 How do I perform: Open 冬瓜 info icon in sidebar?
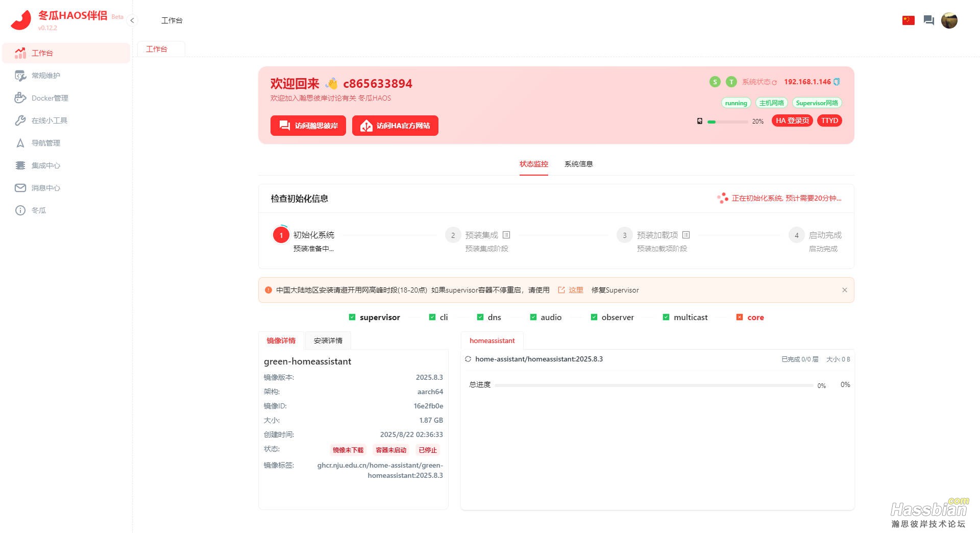pyautogui.click(x=20, y=210)
